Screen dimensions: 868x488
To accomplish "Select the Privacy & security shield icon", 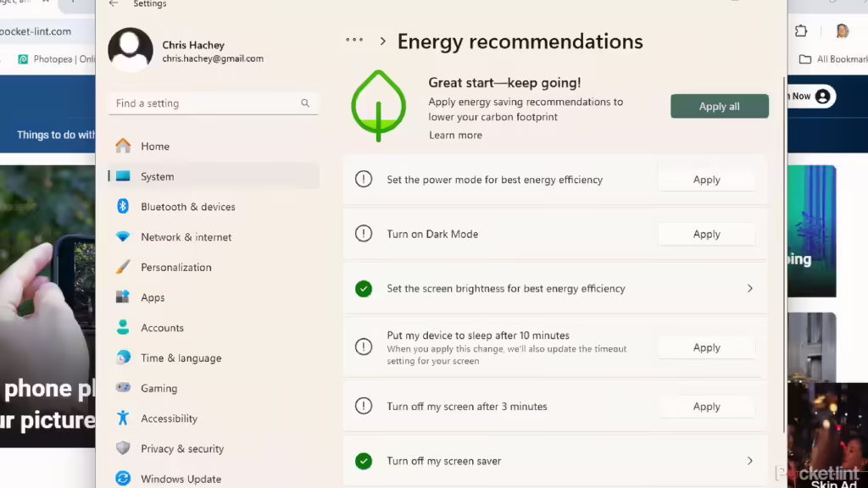I will pos(123,448).
